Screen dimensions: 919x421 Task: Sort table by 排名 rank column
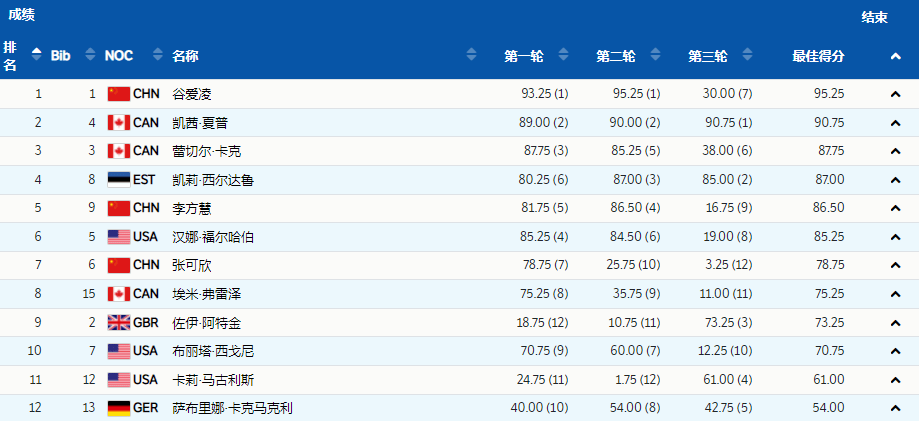pyautogui.click(x=36, y=56)
